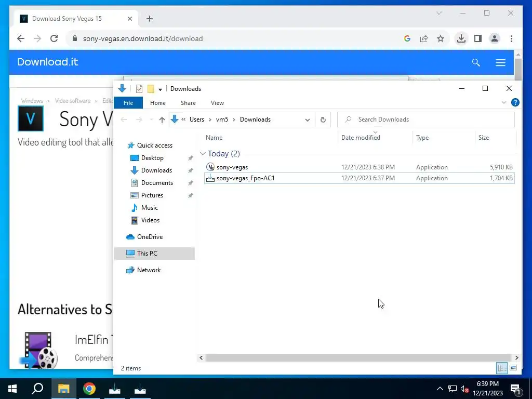Open the Chrome downloads icon
Image resolution: width=532 pixels, height=399 pixels.
point(461,38)
